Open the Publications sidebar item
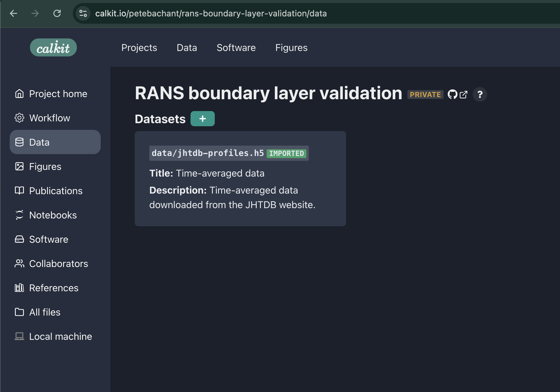Image resolution: width=560 pixels, height=392 pixels. click(55, 191)
